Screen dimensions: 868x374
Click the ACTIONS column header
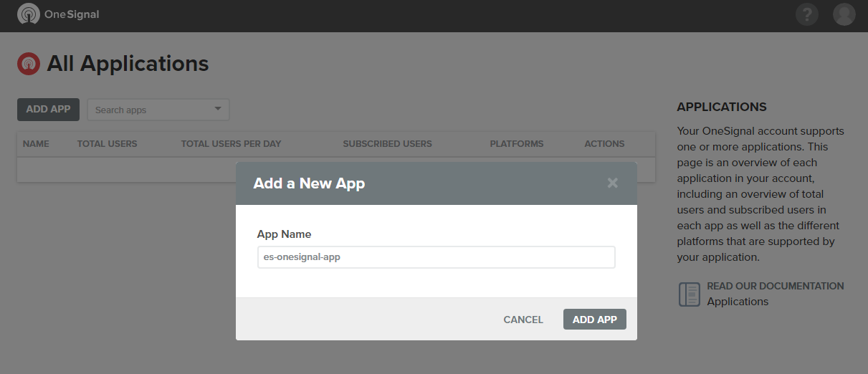pyautogui.click(x=604, y=143)
